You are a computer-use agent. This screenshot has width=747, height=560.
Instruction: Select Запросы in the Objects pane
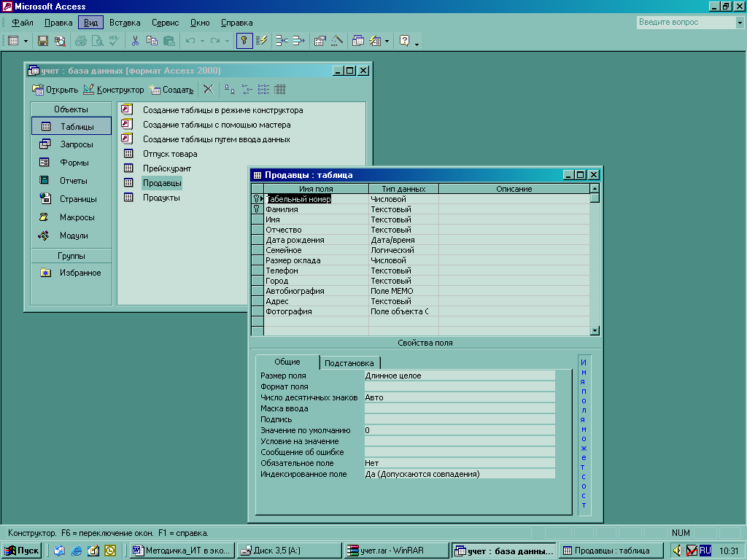click(71, 144)
